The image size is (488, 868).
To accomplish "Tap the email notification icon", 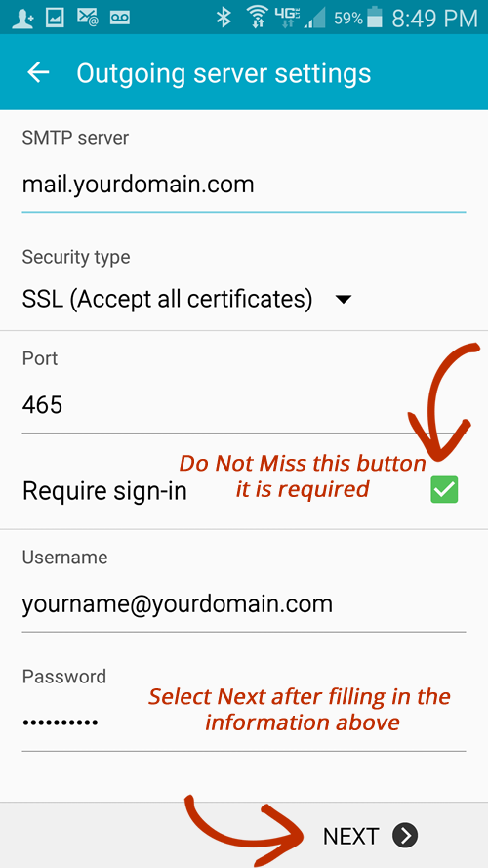I will click(x=88, y=18).
